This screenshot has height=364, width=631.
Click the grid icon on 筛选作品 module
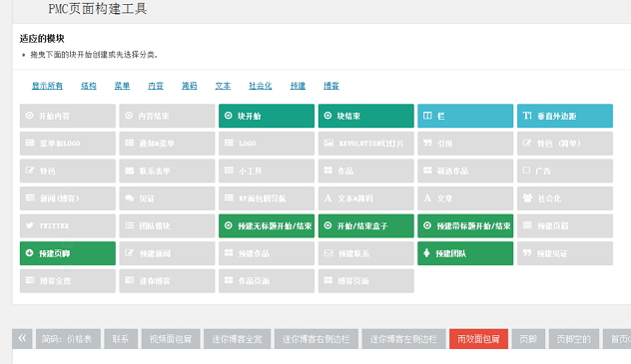pos(427,171)
